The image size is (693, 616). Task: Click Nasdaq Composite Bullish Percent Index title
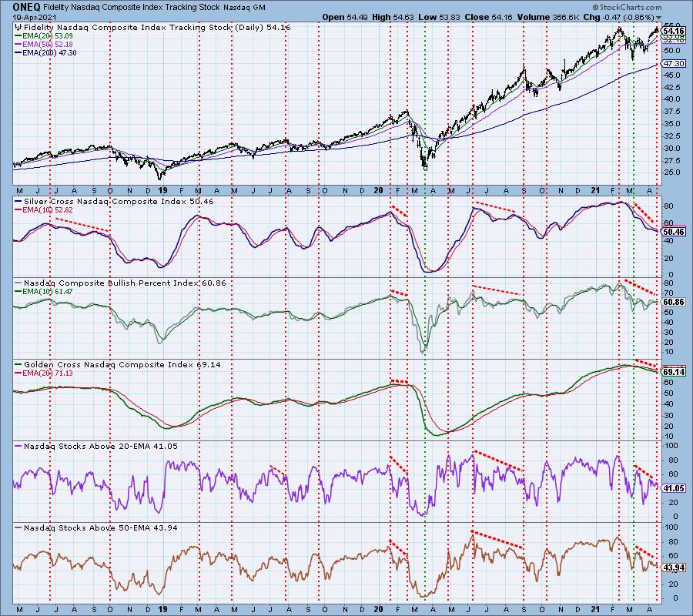[x=121, y=283]
